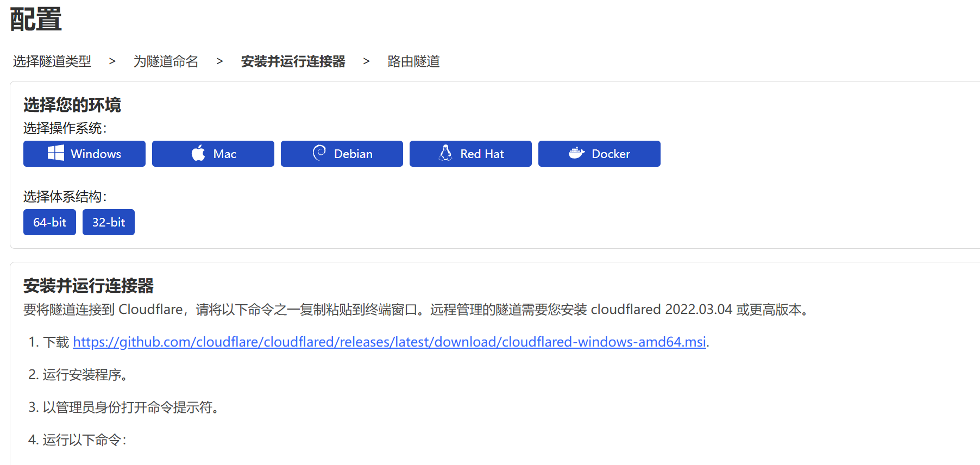The height and width of the screenshot is (465, 980).
Task: Click the arrow after 为隧道命名
Action: coord(219,61)
